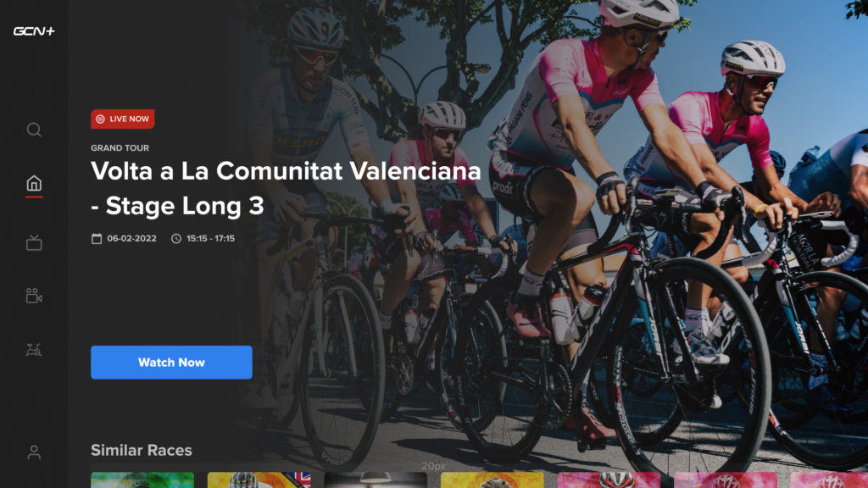The width and height of the screenshot is (868, 488).
Task: Click the LIVE NOW badge
Action: (122, 119)
